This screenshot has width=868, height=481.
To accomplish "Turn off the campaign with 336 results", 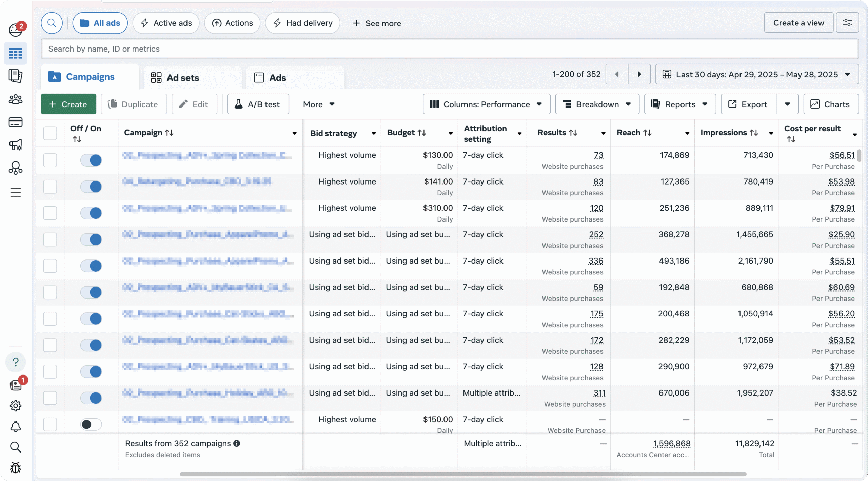I will (91, 266).
